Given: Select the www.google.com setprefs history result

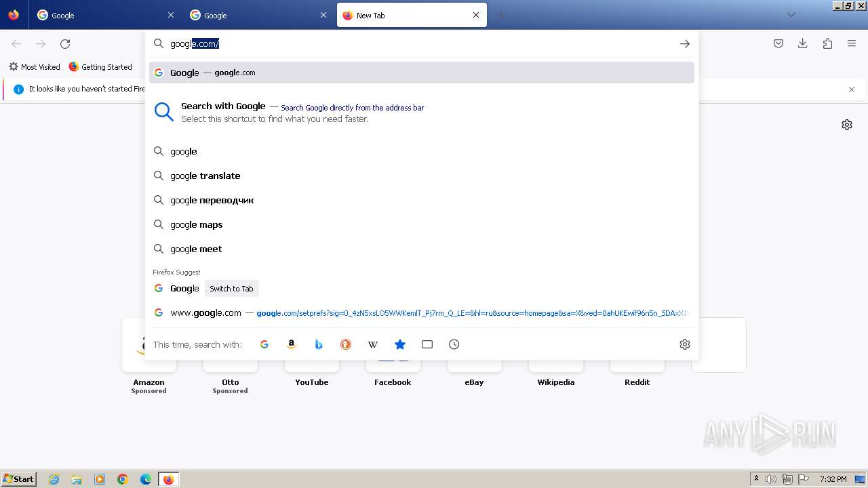Looking at the screenshot, I should coord(422,313).
